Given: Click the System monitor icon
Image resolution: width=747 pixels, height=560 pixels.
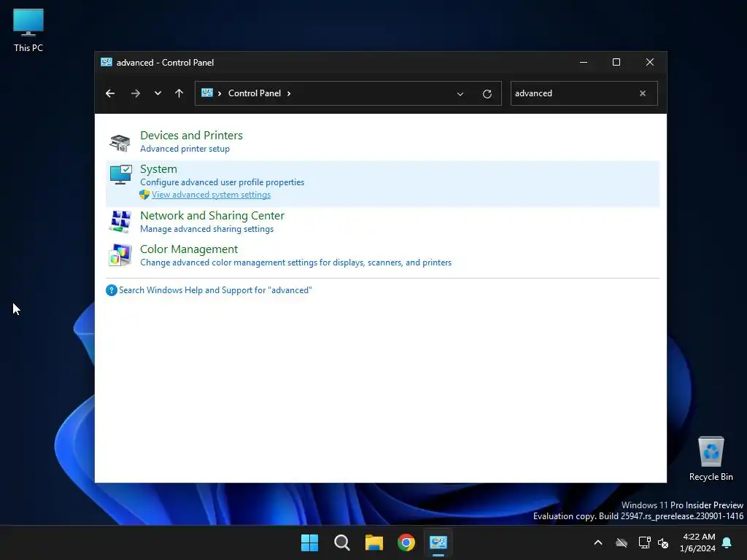Looking at the screenshot, I should pyautogui.click(x=120, y=175).
